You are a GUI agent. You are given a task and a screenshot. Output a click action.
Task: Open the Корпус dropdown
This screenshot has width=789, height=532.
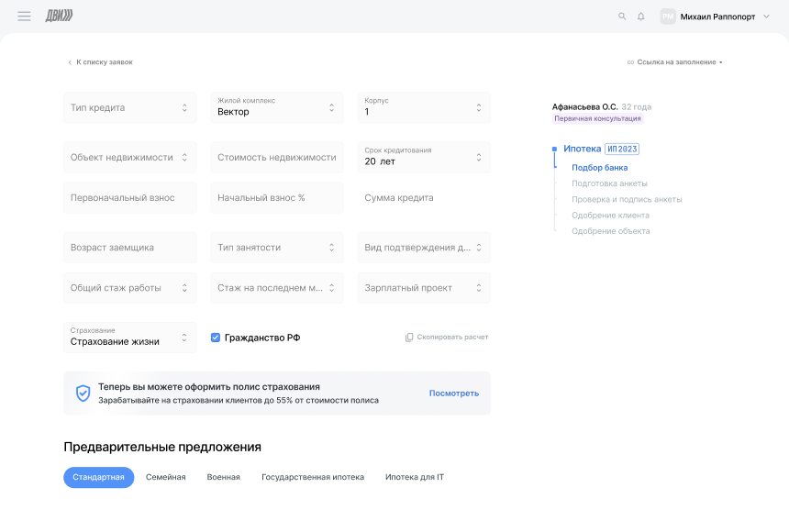(x=424, y=107)
